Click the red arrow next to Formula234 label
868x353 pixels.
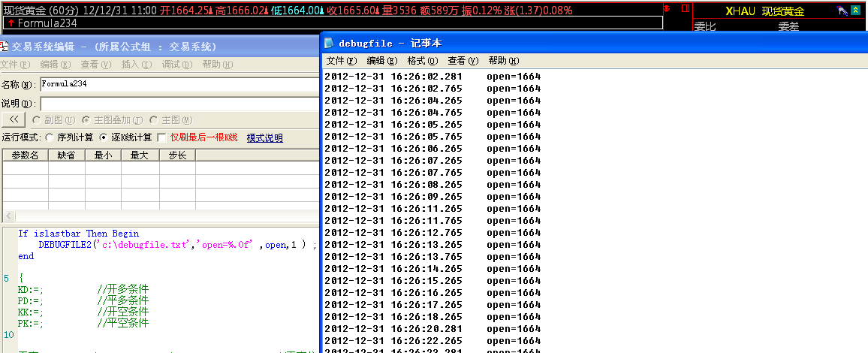[x=10, y=23]
